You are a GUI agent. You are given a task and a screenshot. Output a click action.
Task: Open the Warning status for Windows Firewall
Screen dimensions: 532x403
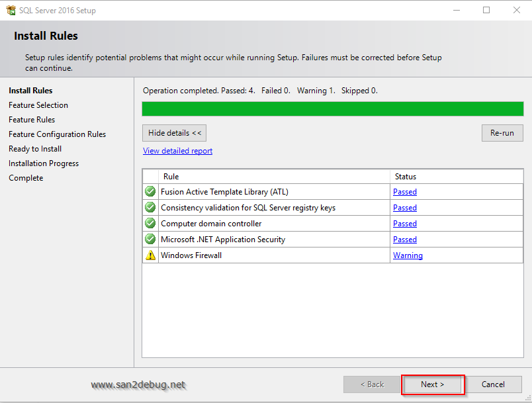tap(408, 255)
